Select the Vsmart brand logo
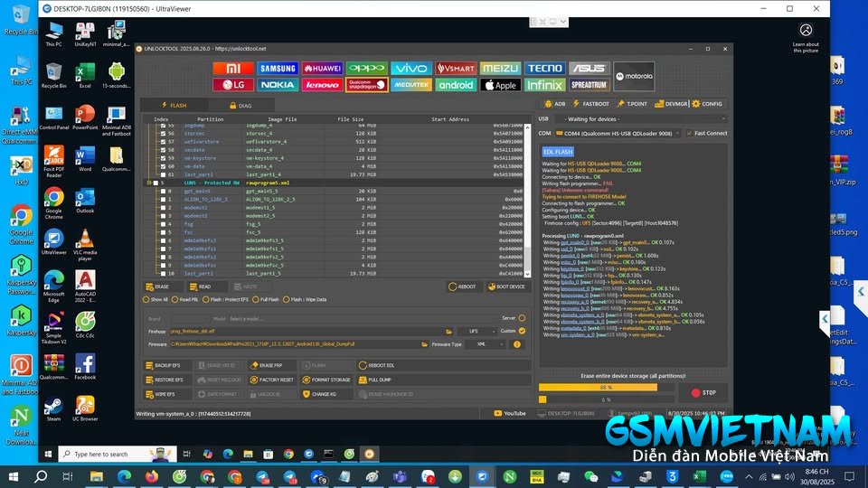The height and width of the screenshot is (488, 868). [456, 69]
